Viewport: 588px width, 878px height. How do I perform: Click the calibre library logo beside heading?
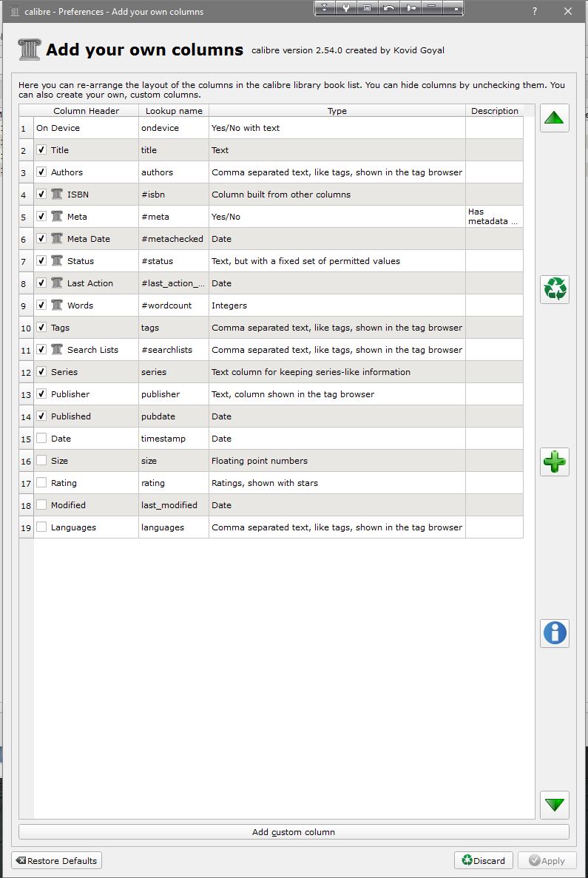[29, 50]
